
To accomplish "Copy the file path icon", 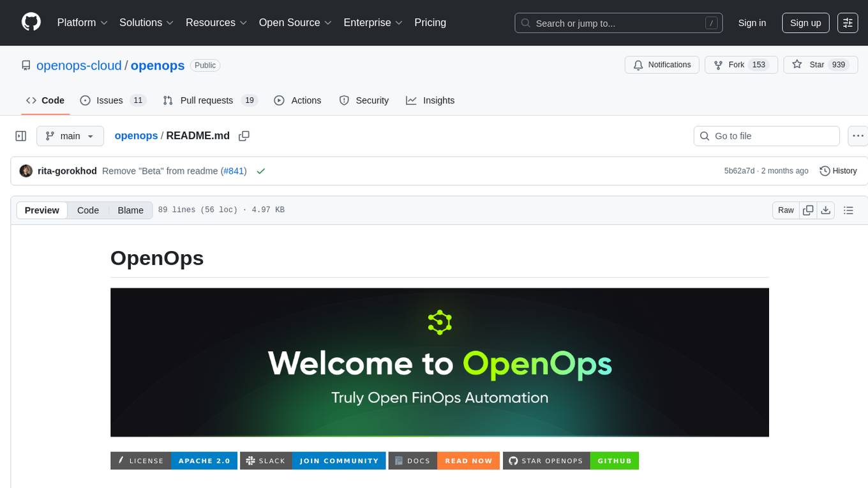I will point(244,135).
